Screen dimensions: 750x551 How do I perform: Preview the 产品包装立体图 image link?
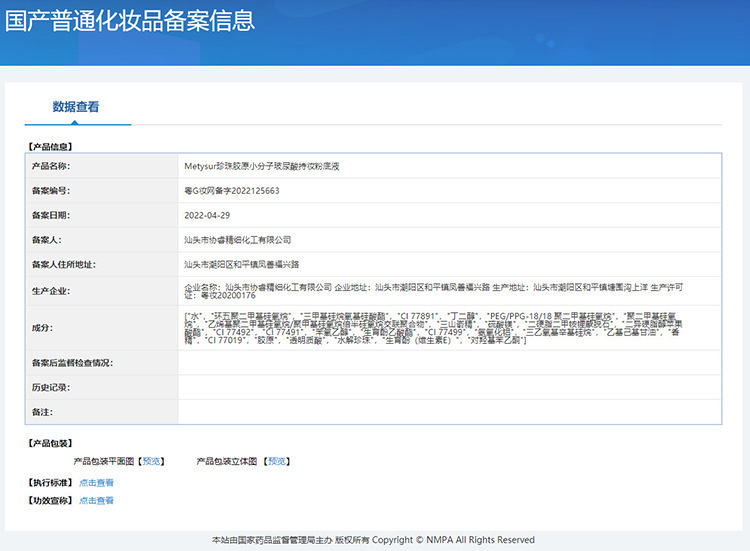pyautogui.click(x=277, y=461)
